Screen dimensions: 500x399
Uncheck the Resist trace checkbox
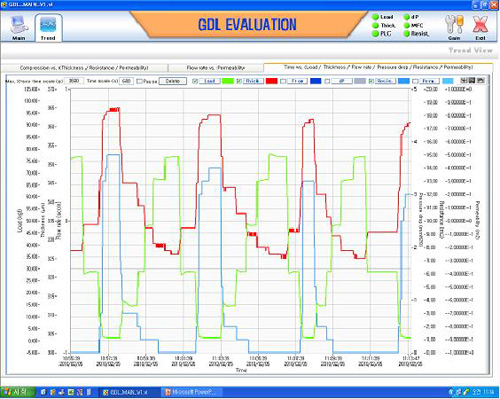[x=371, y=81]
